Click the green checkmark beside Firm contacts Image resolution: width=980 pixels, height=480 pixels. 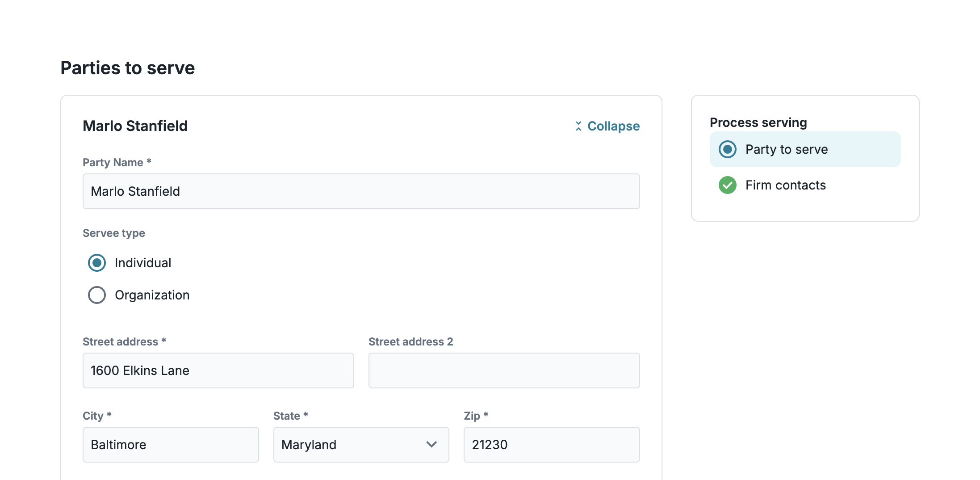click(727, 185)
